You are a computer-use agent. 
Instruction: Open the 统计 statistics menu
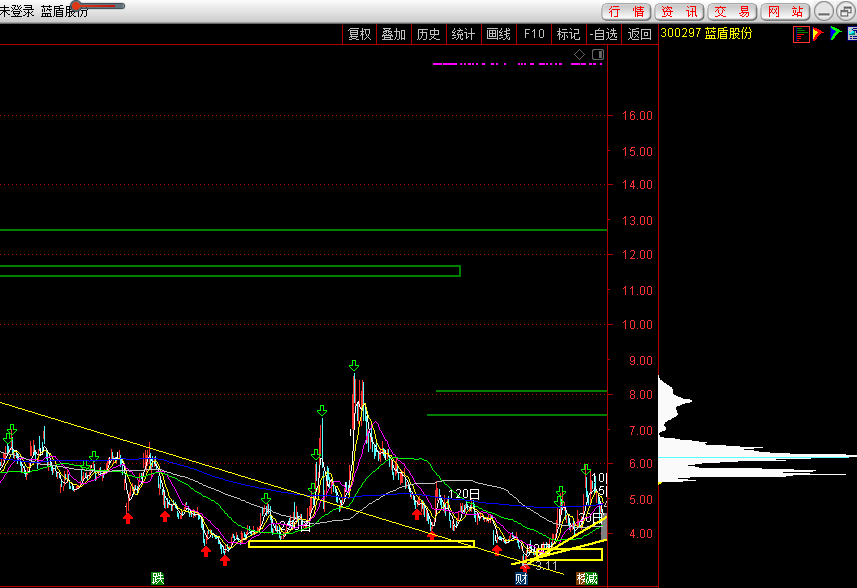tap(463, 34)
